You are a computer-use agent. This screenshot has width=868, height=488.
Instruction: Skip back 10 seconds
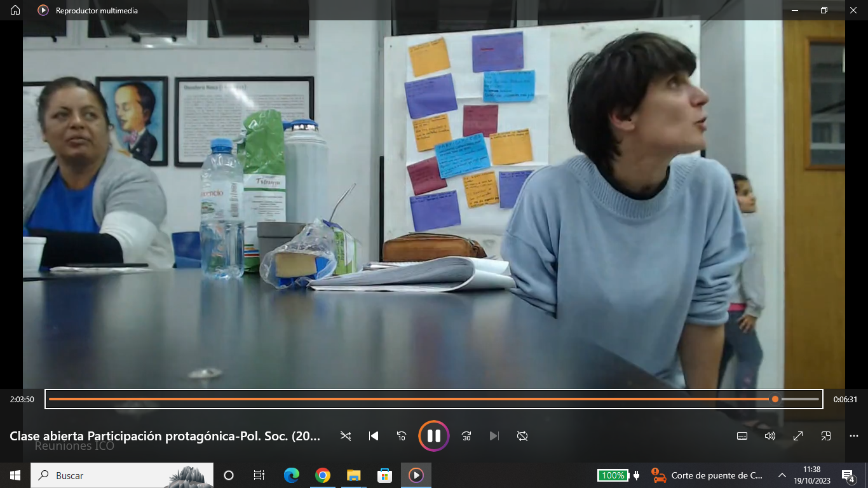click(x=402, y=436)
